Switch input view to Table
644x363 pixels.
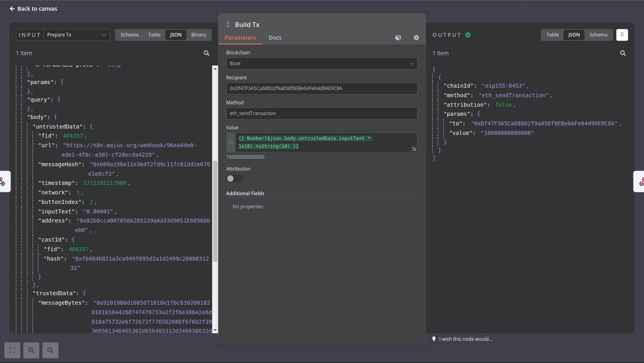(x=154, y=35)
